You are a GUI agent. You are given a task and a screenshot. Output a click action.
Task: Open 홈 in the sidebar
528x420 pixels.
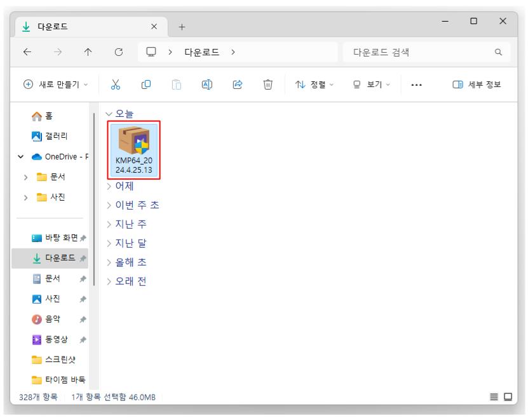pyautogui.click(x=42, y=116)
